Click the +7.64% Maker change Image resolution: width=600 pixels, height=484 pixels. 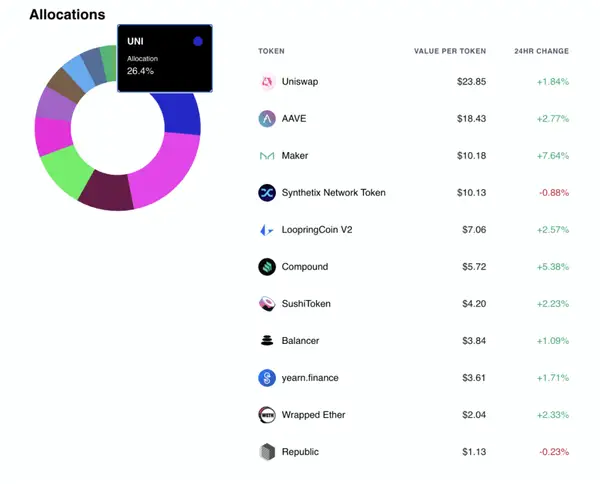pyautogui.click(x=553, y=156)
